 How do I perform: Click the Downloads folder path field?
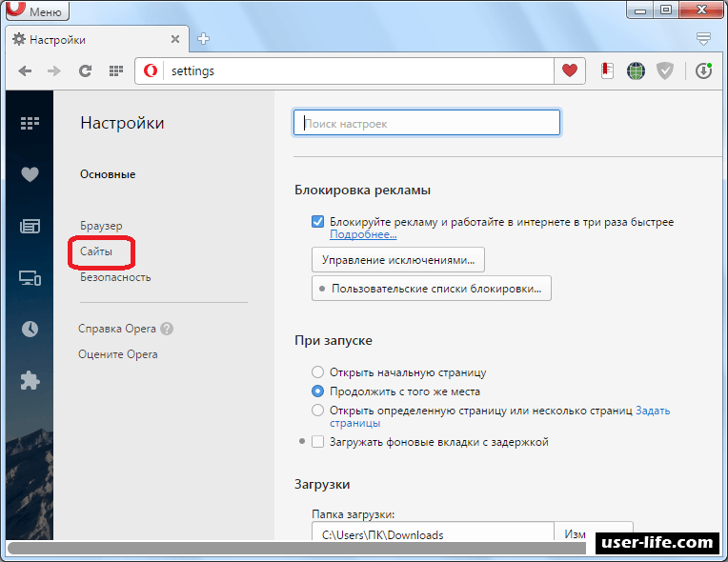tap(433, 532)
